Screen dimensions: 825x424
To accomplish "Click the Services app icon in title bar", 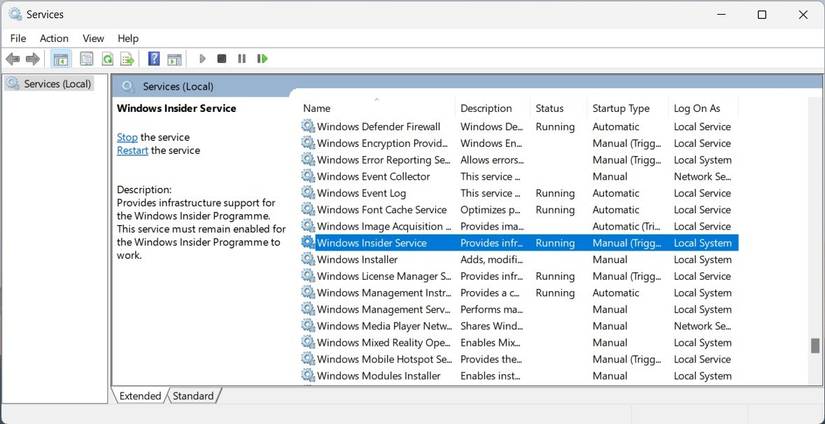I will 15,15.
